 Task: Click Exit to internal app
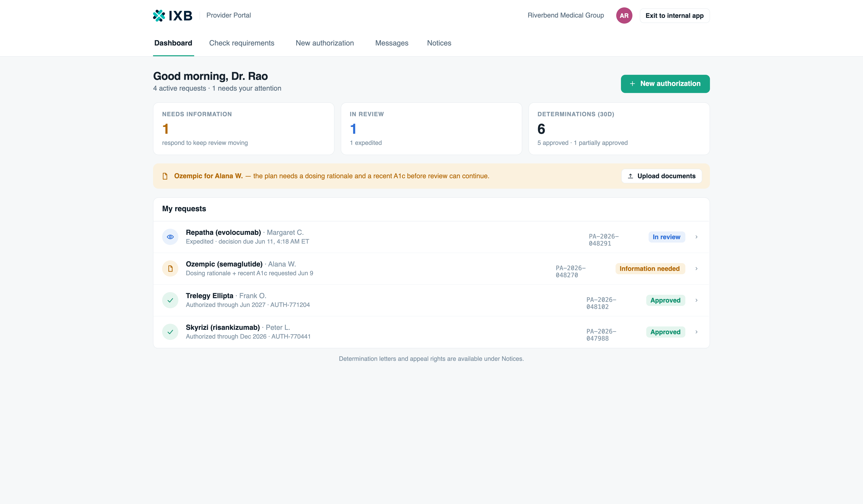[675, 16]
